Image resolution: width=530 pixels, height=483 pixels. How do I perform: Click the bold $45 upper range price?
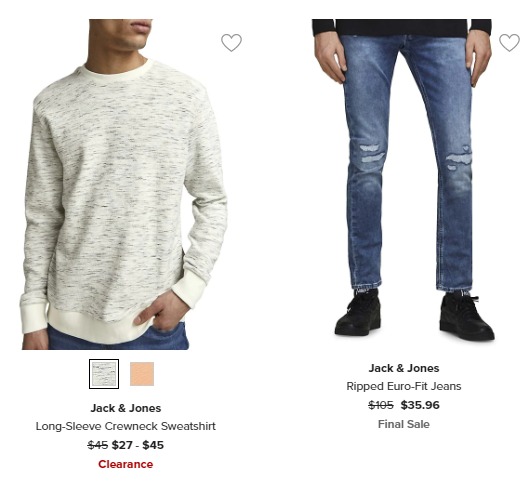click(x=153, y=445)
